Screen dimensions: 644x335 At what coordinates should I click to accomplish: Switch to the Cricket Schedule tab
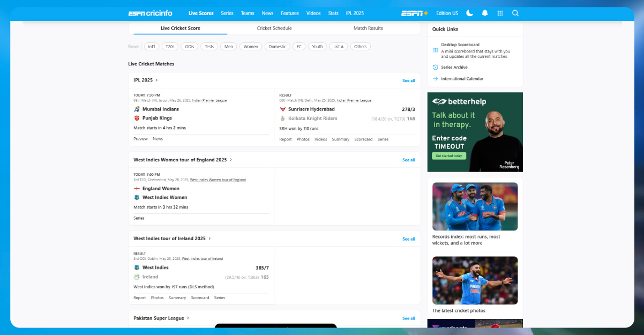[275, 28]
